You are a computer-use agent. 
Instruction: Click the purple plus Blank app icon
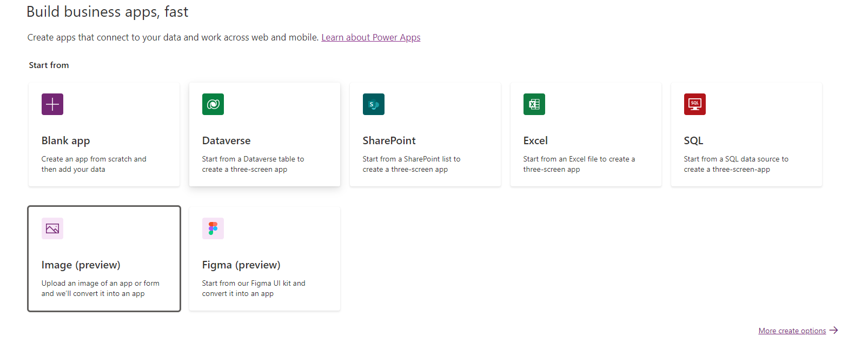tap(52, 104)
